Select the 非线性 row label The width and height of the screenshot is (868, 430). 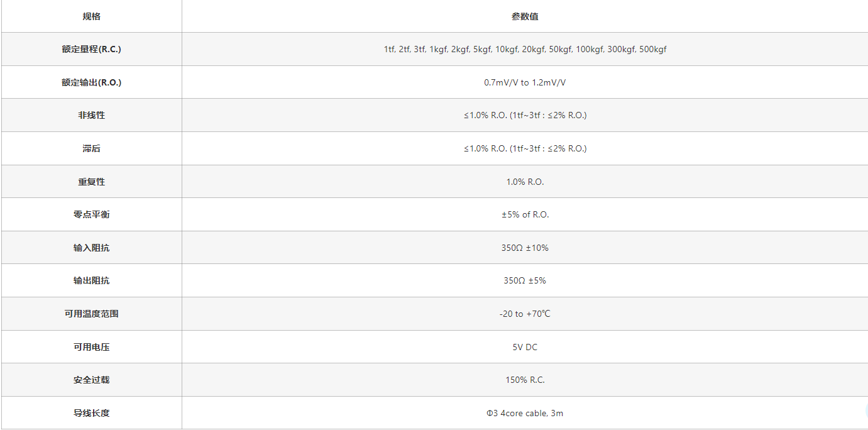pos(91,116)
